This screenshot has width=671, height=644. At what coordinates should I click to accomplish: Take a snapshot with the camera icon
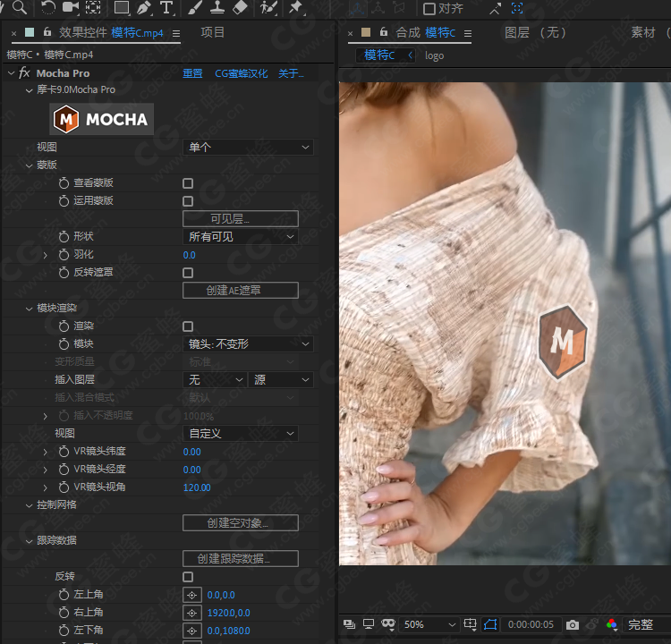click(573, 625)
